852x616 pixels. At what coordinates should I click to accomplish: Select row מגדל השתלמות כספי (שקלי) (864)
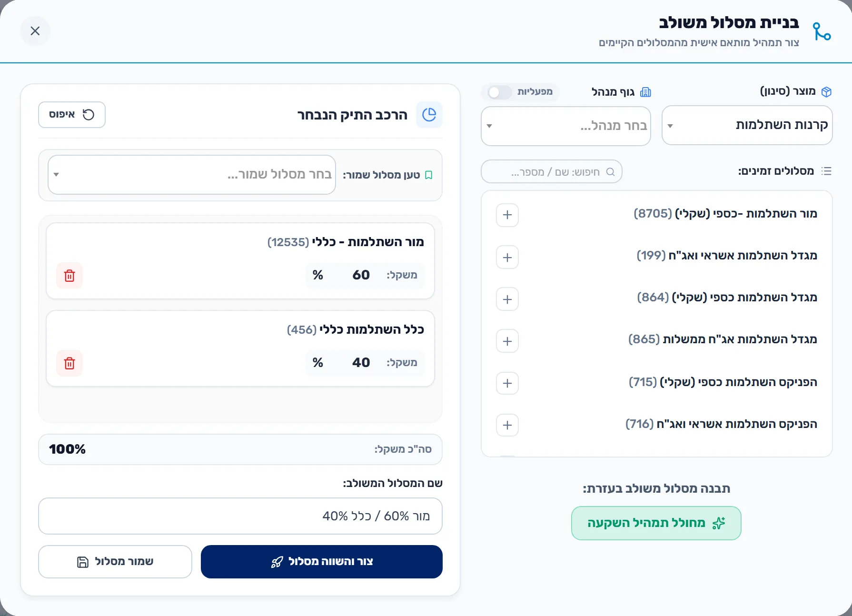coord(657,298)
